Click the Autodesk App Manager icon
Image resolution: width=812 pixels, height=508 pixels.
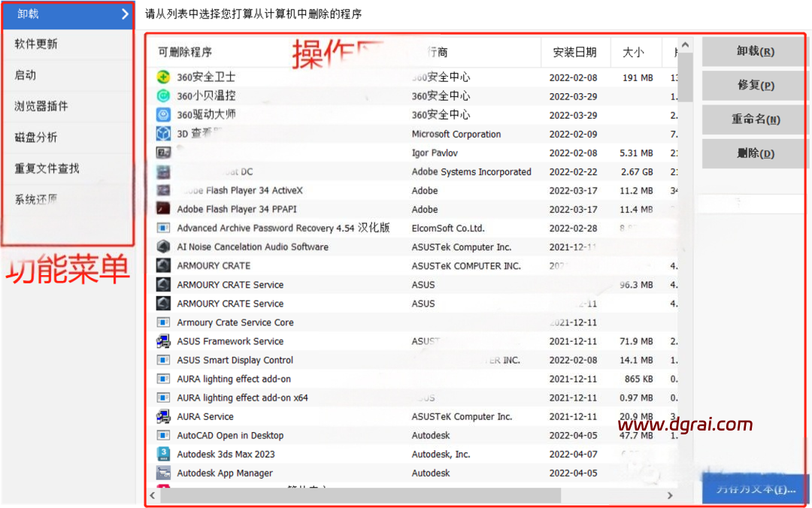click(163, 473)
